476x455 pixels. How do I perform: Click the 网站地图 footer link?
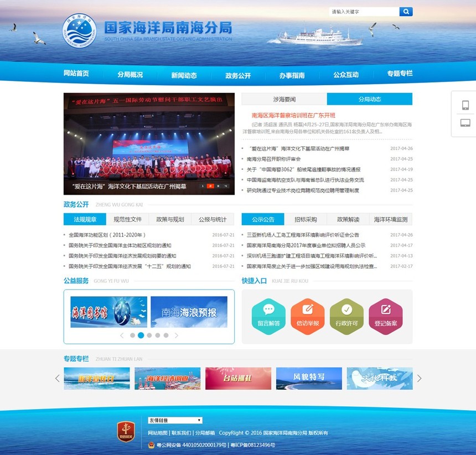(158, 433)
